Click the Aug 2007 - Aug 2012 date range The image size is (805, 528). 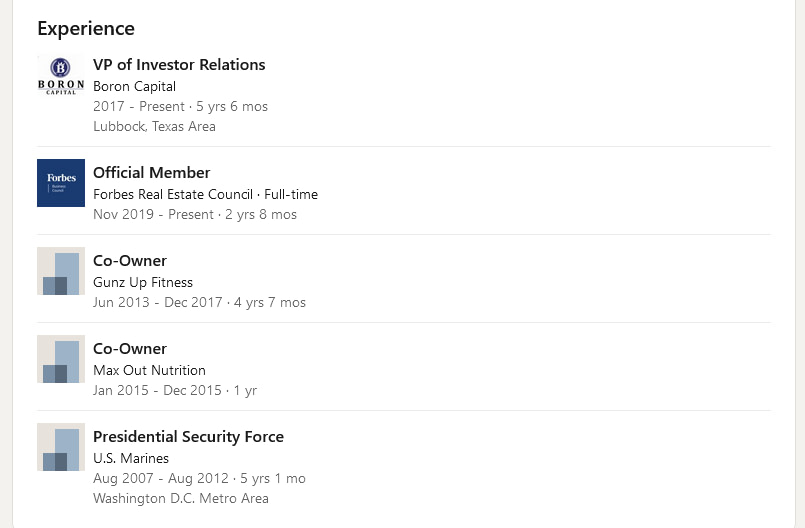point(161,478)
